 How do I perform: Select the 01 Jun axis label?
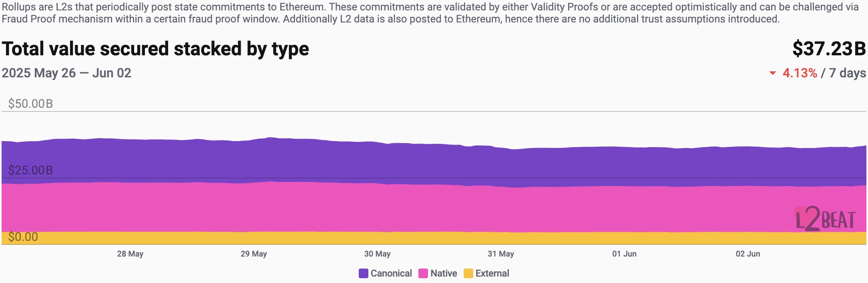point(624,254)
